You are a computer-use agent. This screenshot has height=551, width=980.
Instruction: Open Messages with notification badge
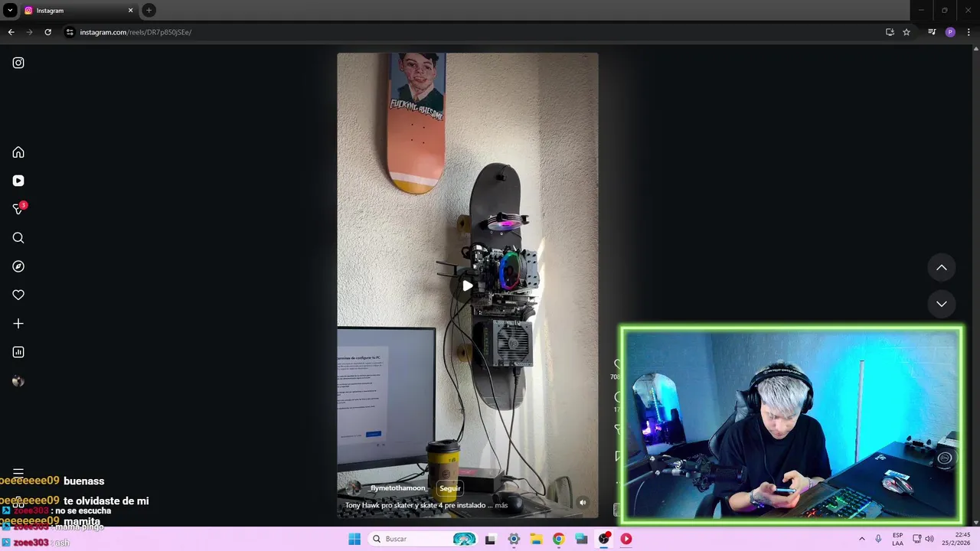[x=19, y=208]
